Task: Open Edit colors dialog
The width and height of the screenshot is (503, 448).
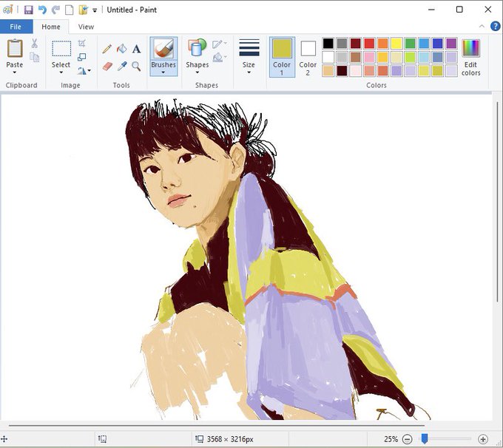Action: pyautogui.click(x=470, y=57)
